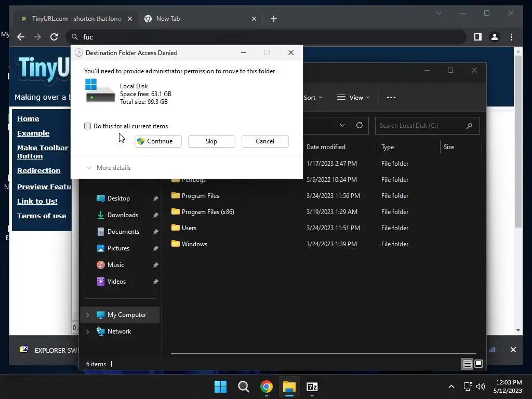Open Chrome side panel icon
Viewport: 532px width, 399px height.
click(478, 37)
